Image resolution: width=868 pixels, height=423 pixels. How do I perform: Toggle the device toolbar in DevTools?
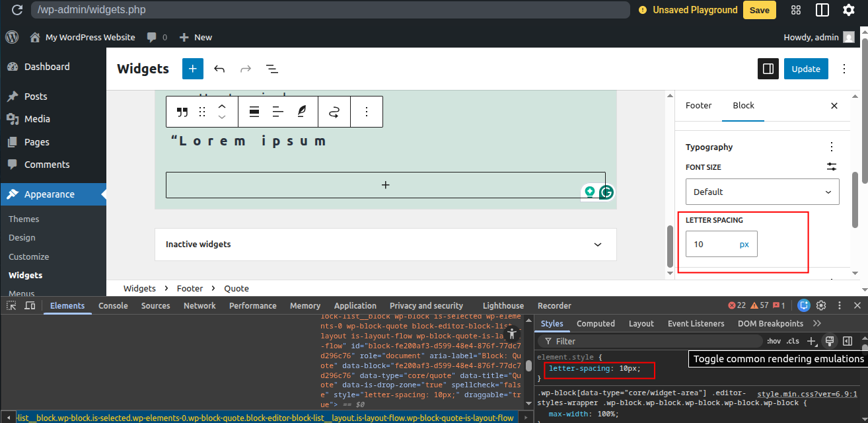point(30,305)
